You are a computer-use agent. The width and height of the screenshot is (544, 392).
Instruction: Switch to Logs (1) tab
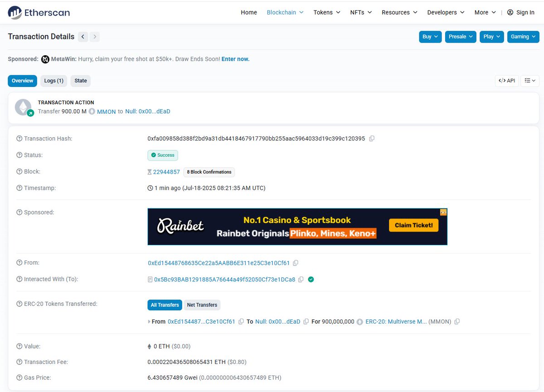[53, 81]
